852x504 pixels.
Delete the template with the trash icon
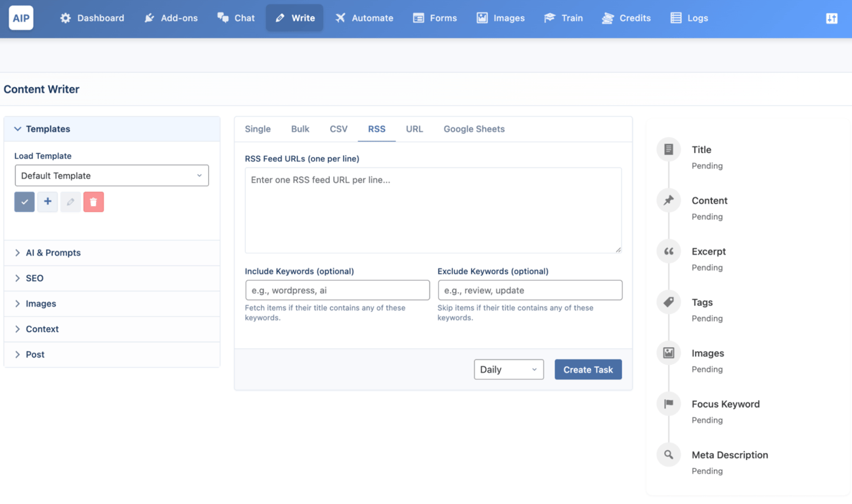point(93,201)
